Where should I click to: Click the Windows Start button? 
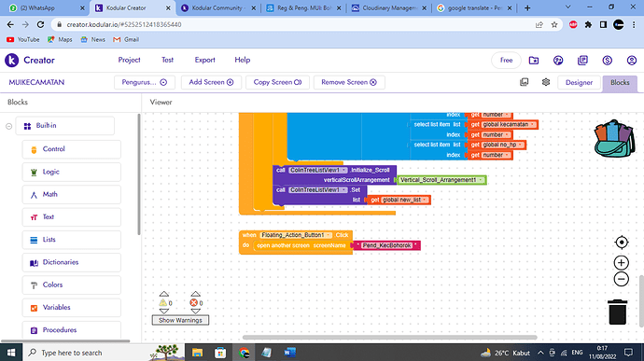[11, 353]
